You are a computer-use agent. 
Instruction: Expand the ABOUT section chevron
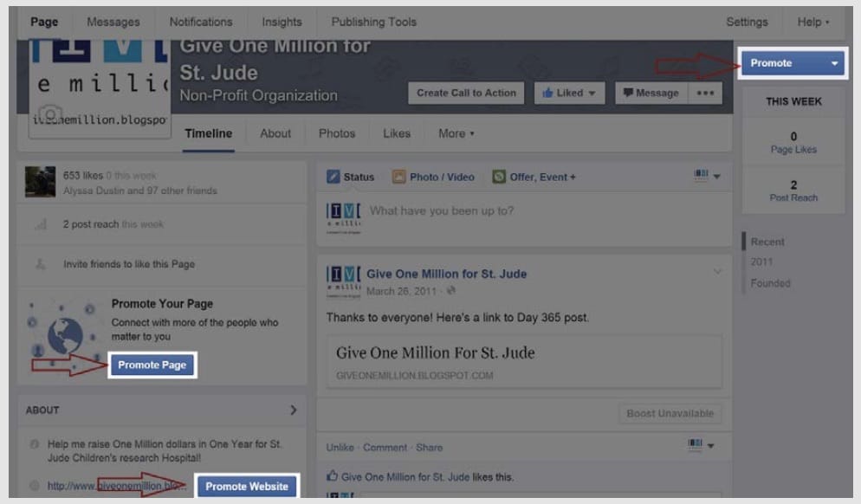pyautogui.click(x=294, y=410)
